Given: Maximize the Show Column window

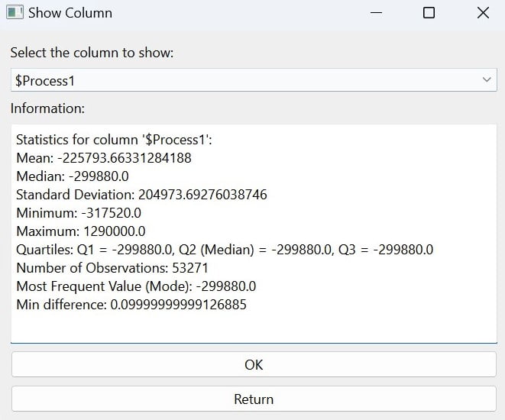Looking at the screenshot, I should [x=429, y=13].
